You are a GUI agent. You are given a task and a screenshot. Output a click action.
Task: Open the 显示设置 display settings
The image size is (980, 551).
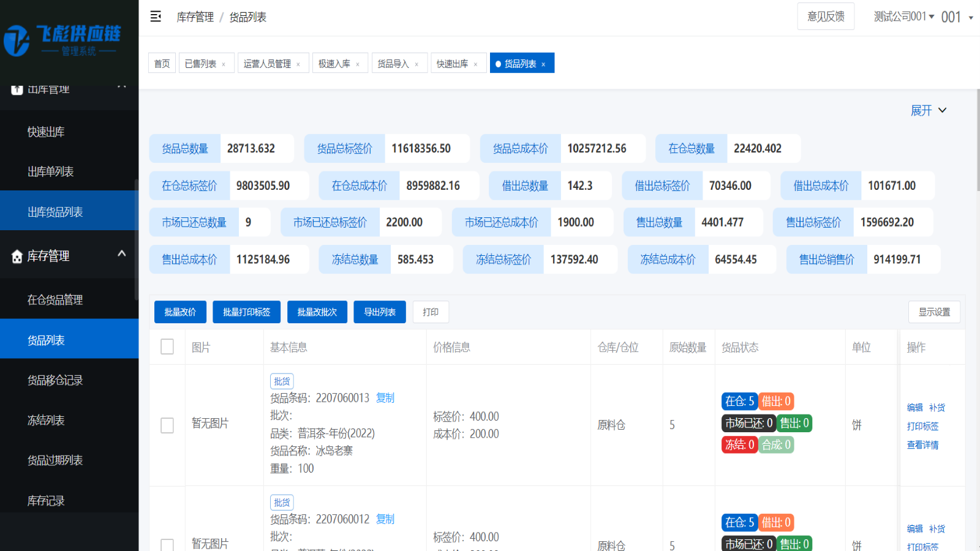(934, 312)
